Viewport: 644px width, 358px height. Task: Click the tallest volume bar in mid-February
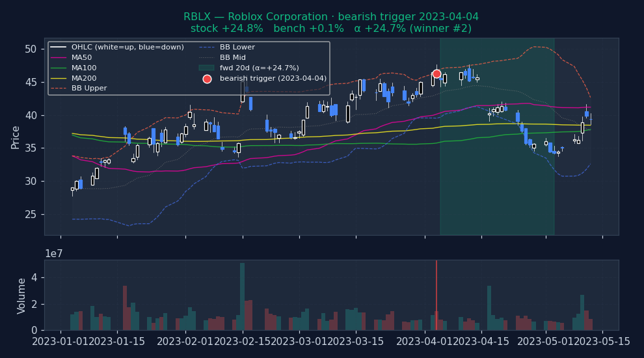click(242, 296)
